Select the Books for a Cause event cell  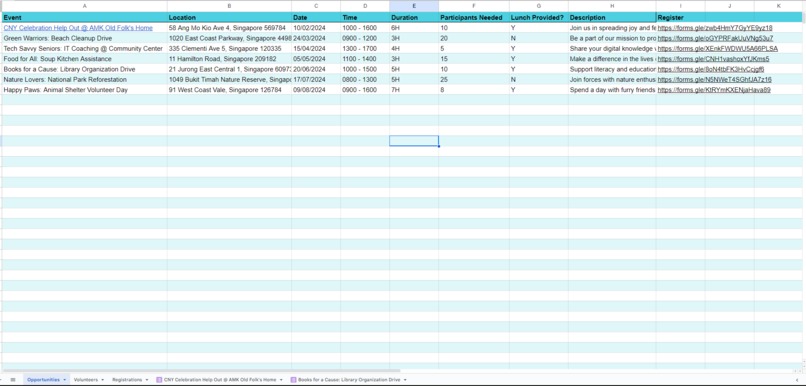click(84, 69)
